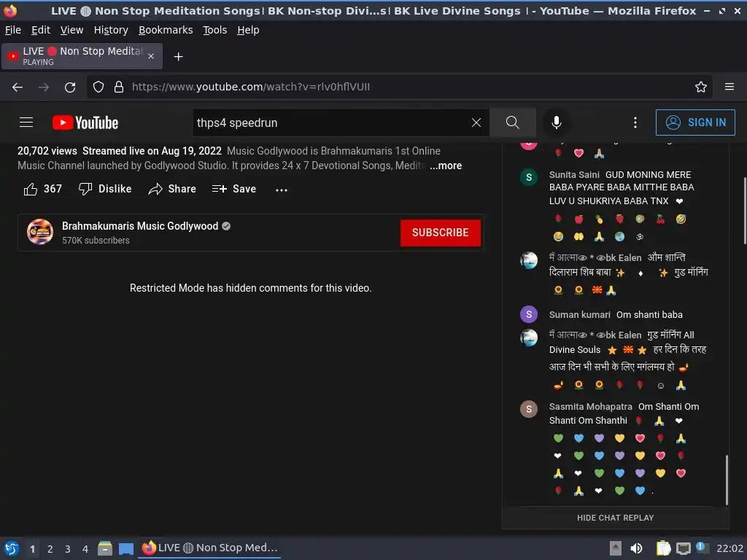747x560 pixels.
Task: Open tracking protection shield icon
Action: (98, 87)
